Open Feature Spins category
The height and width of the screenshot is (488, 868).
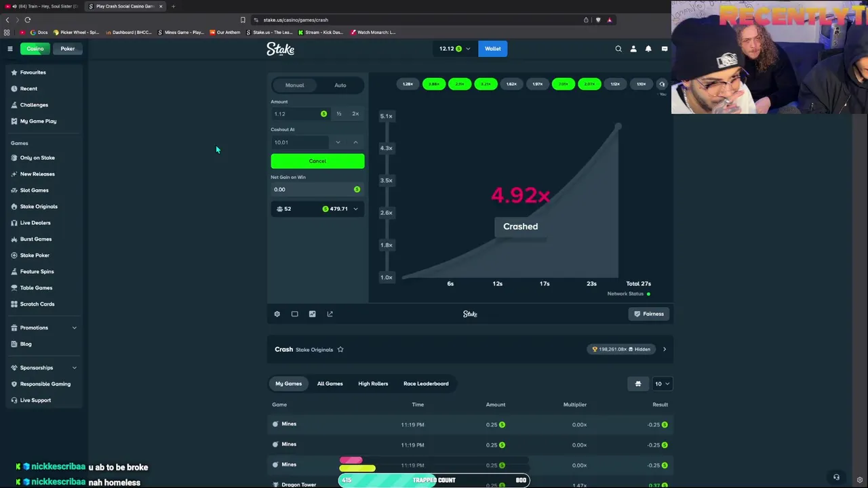tap(37, 272)
